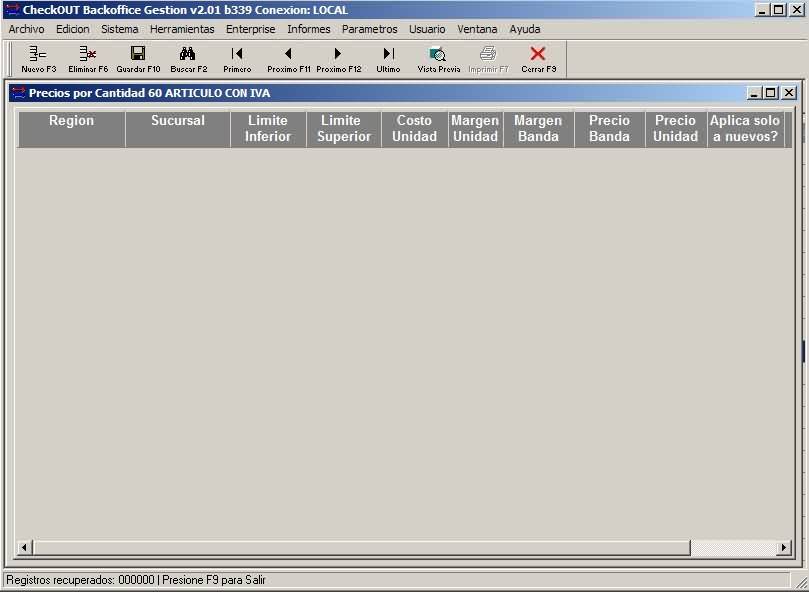
Task: Click the Registros recuperados status bar text
Action: click(136, 580)
